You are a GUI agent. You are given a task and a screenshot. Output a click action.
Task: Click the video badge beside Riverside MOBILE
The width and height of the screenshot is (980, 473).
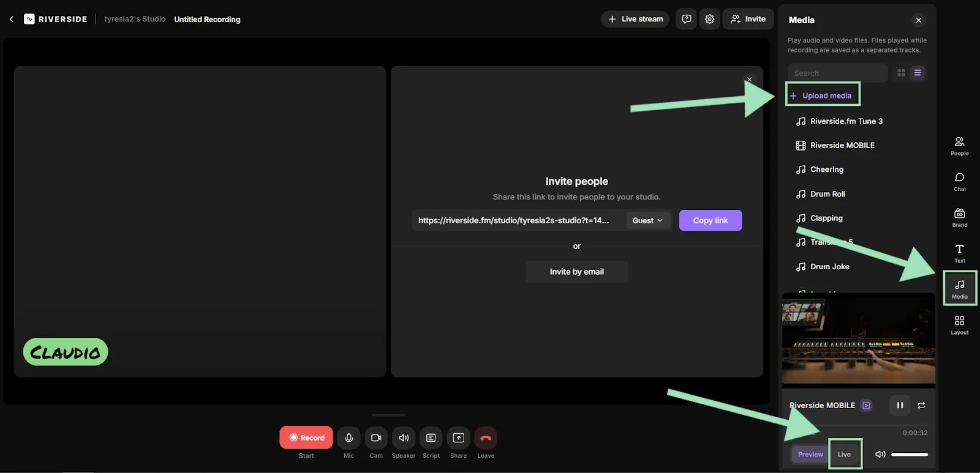(866, 405)
